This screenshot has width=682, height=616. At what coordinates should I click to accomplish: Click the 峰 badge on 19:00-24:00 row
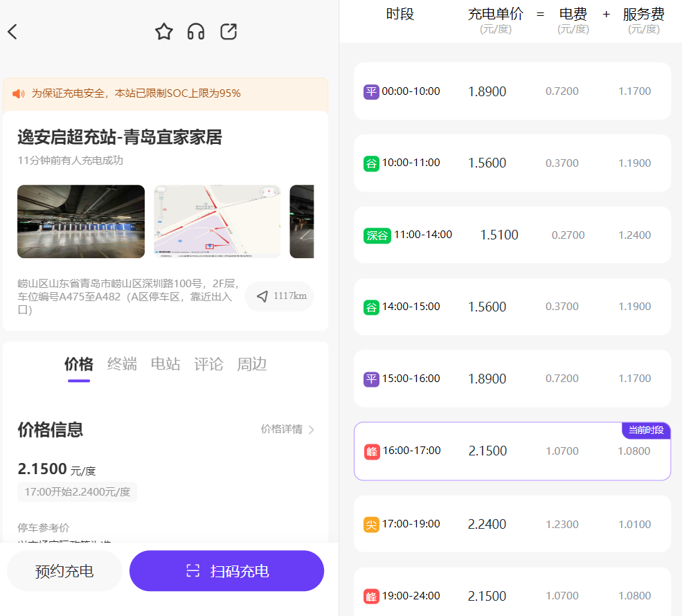pos(371,597)
